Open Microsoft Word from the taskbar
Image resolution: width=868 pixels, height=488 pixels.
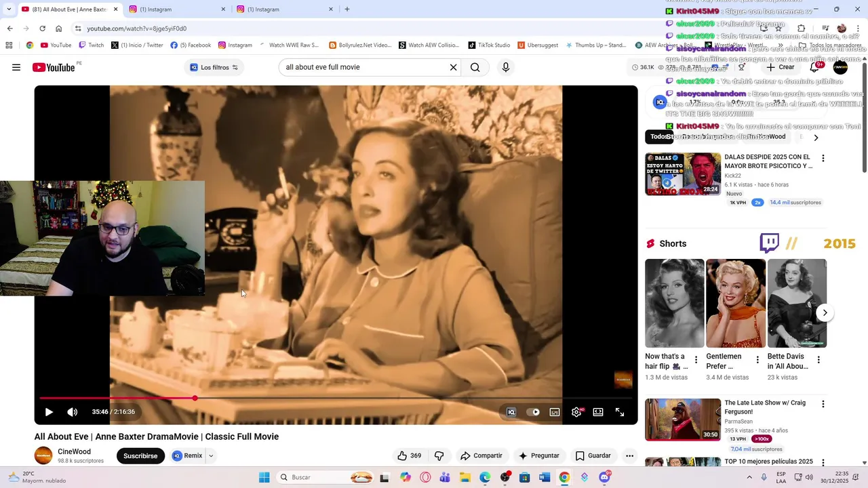(544, 477)
